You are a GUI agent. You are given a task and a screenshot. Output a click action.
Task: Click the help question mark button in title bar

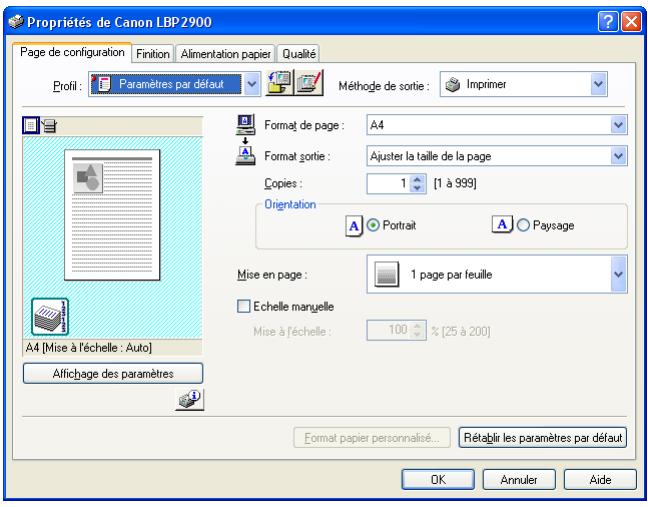click(608, 21)
